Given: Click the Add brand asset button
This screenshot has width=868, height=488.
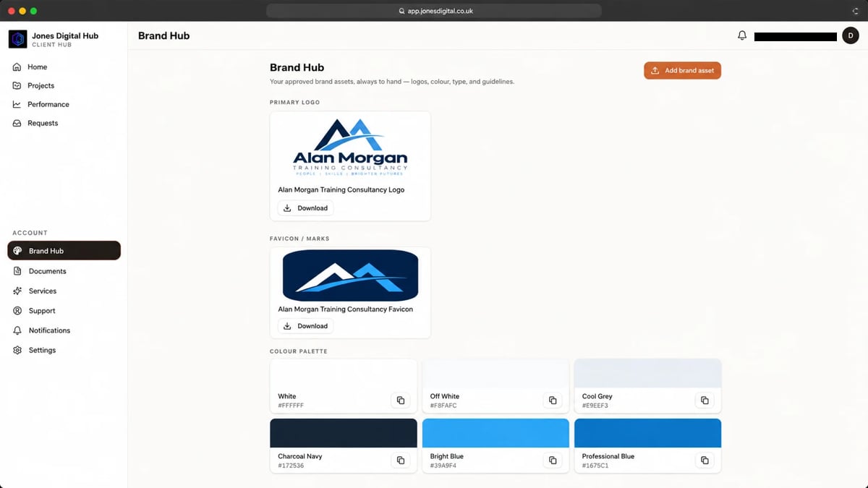Looking at the screenshot, I should click(x=682, y=71).
